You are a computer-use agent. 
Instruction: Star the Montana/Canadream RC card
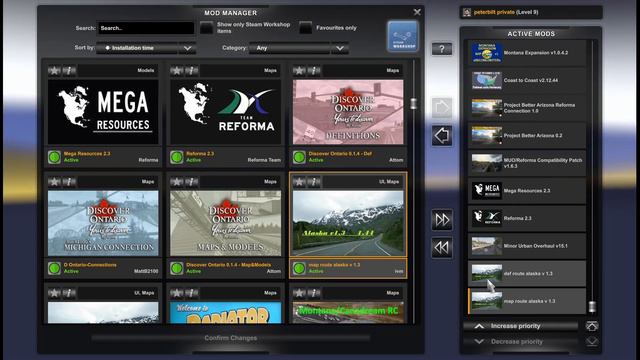299,293
